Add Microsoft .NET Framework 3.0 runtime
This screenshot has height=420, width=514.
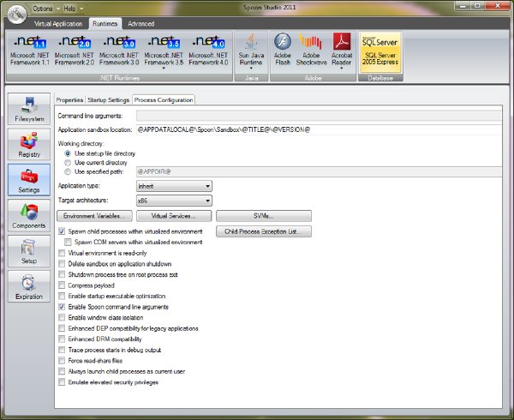[x=119, y=51]
